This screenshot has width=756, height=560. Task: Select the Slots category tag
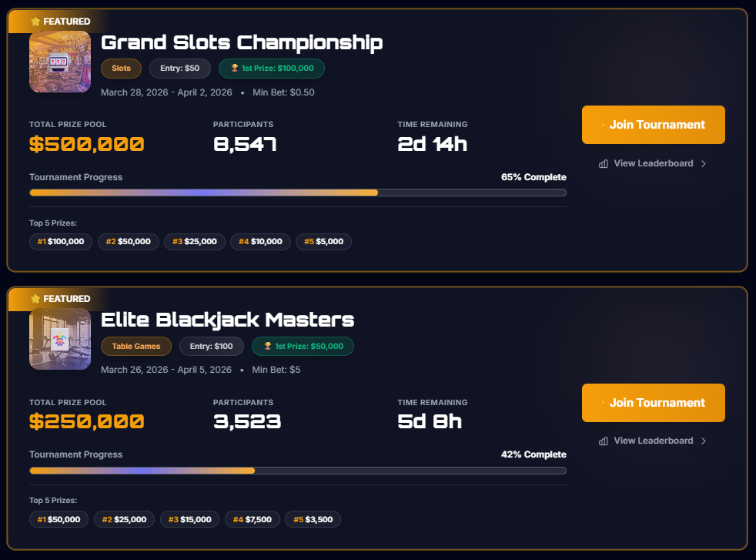click(121, 69)
